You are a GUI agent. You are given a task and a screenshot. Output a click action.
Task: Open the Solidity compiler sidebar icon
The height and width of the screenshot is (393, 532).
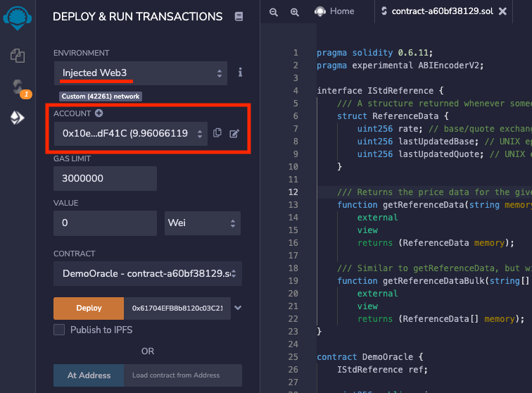pyautogui.click(x=18, y=87)
